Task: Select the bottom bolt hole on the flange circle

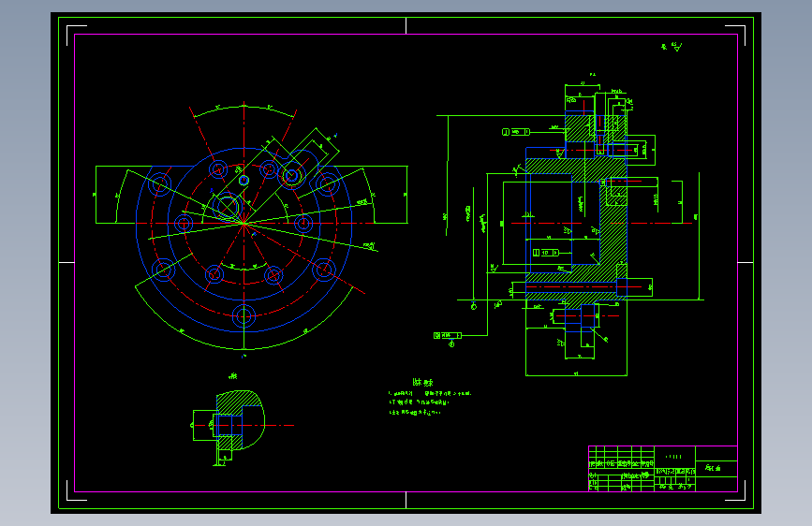Action: point(244,315)
